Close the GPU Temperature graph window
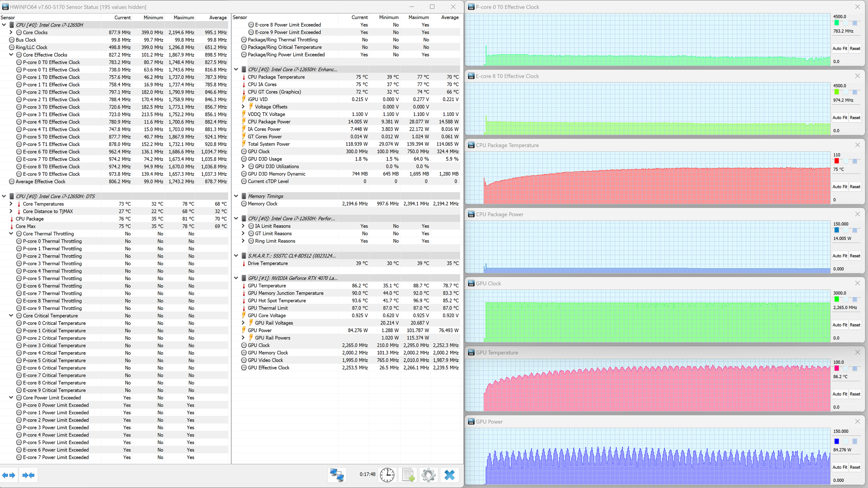 pyautogui.click(x=858, y=352)
